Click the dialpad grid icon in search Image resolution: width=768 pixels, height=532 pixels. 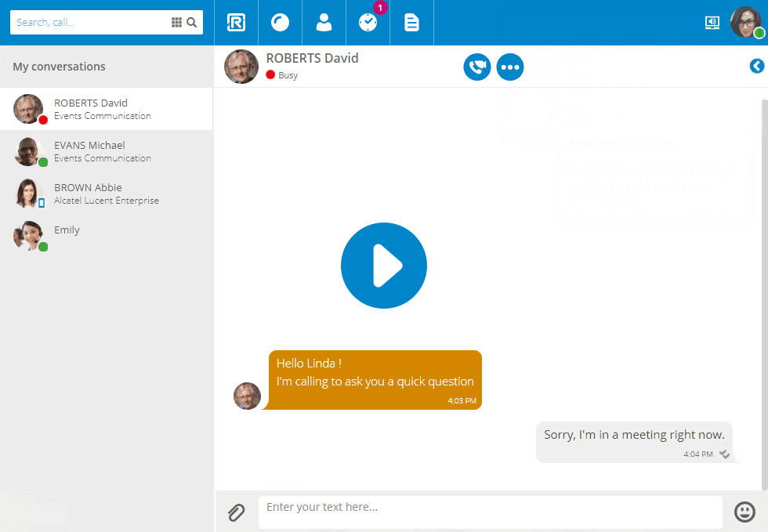tap(176, 23)
